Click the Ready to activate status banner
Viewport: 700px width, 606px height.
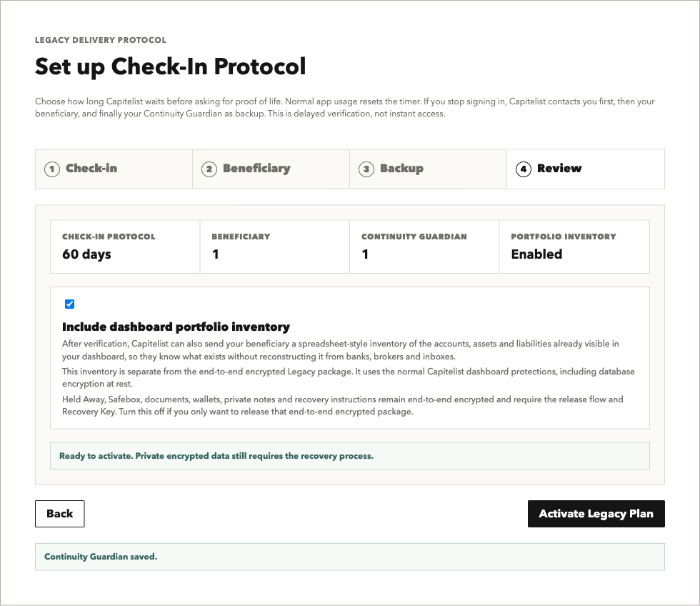point(349,455)
